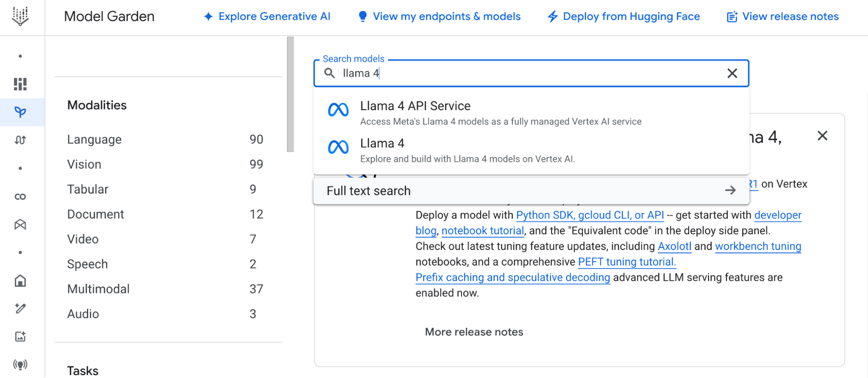Open the image sparkle sidebar icon

pos(20,336)
